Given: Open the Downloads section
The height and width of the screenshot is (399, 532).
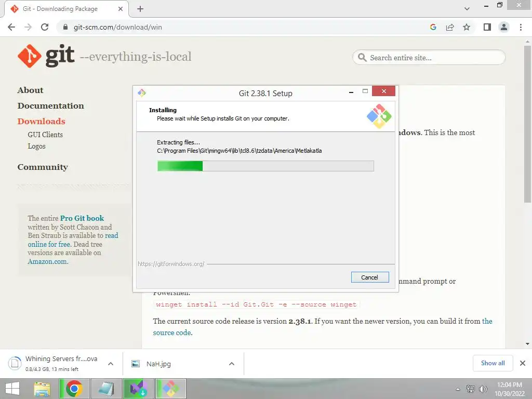Looking at the screenshot, I should click(x=41, y=122).
